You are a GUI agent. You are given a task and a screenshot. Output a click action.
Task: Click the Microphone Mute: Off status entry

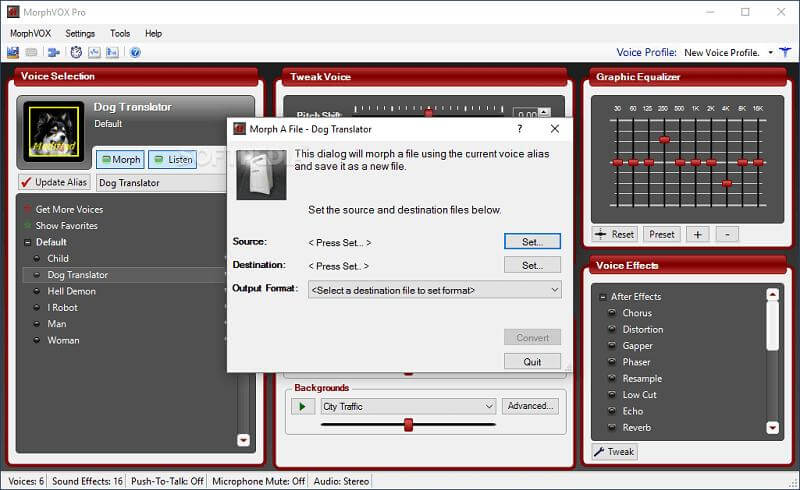pyautogui.click(x=259, y=481)
